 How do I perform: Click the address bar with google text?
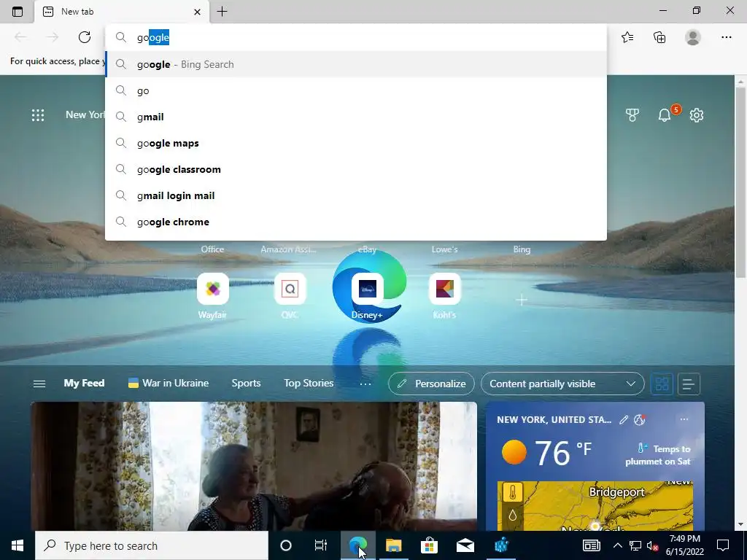click(x=356, y=38)
